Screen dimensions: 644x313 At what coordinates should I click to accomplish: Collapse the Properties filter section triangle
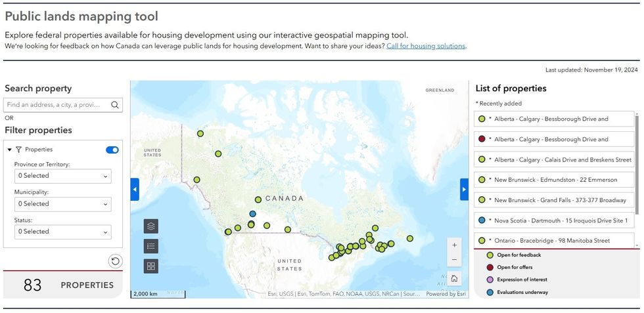pos(9,150)
